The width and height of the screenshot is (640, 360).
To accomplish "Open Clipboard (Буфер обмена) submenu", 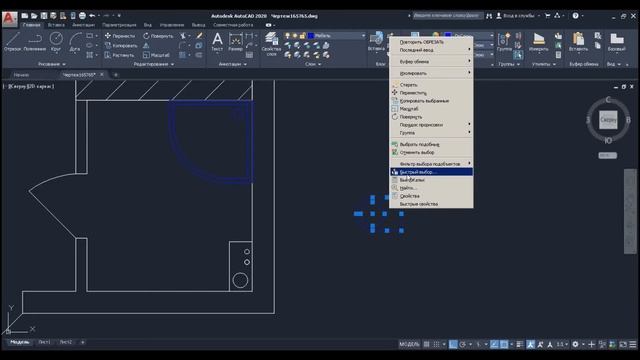I will pyautogui.click(x=431, y=62).
